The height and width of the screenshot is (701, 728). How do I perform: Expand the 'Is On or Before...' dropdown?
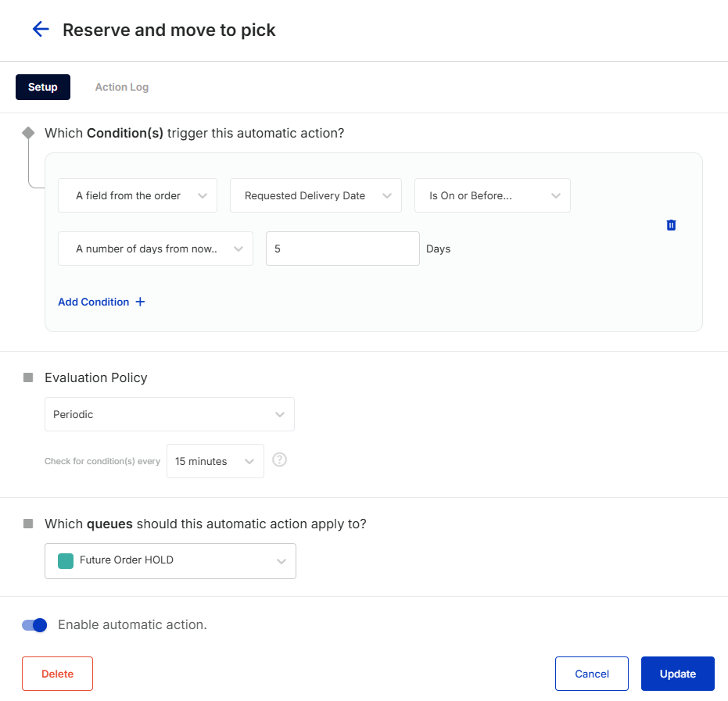(x=492, y=195)
